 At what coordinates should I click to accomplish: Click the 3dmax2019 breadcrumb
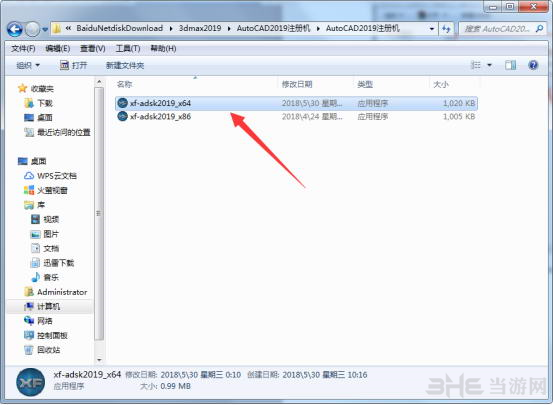200,28
